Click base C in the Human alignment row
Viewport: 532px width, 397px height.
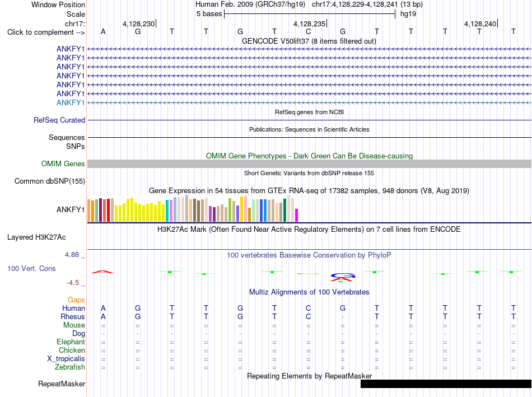tap(308, 308)
